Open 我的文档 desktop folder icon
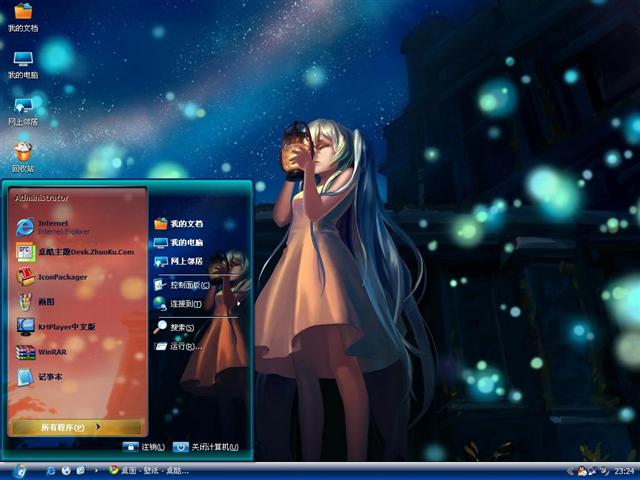 [x=22, y=17]
